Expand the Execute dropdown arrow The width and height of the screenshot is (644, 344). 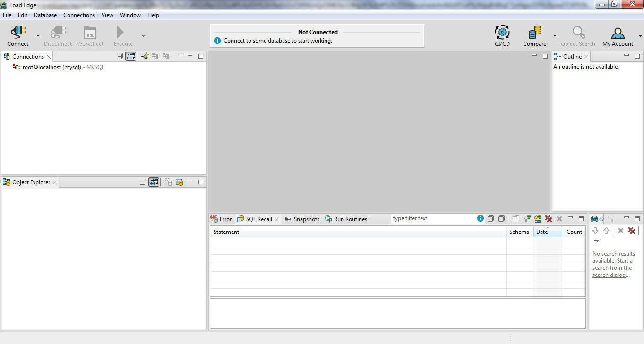143,36
